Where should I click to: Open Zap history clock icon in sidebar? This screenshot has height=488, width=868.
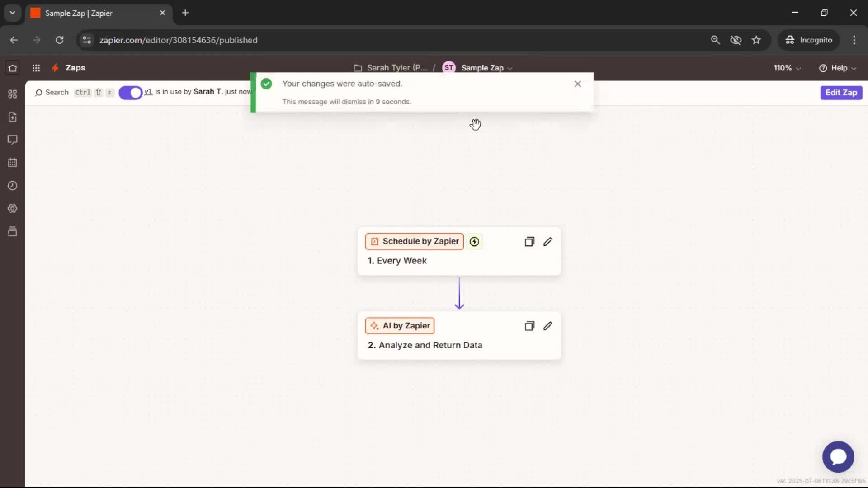(x=13, y=186)
